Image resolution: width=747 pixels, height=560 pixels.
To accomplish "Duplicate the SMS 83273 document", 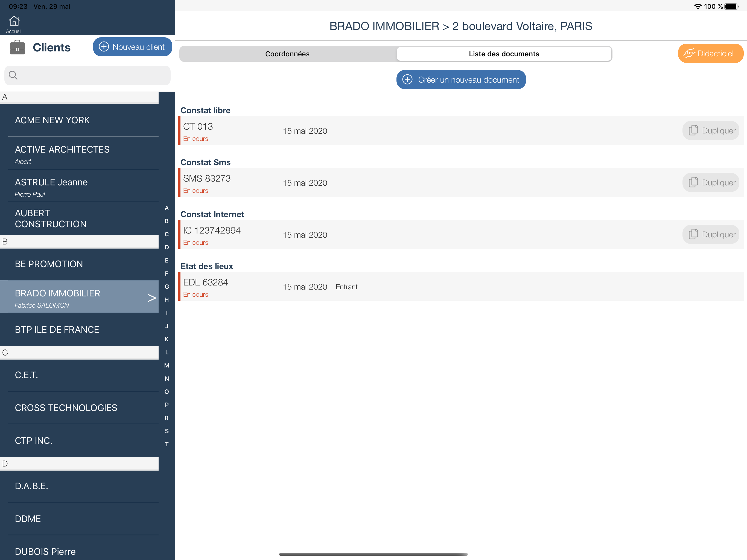I will (x=711, y=183).
